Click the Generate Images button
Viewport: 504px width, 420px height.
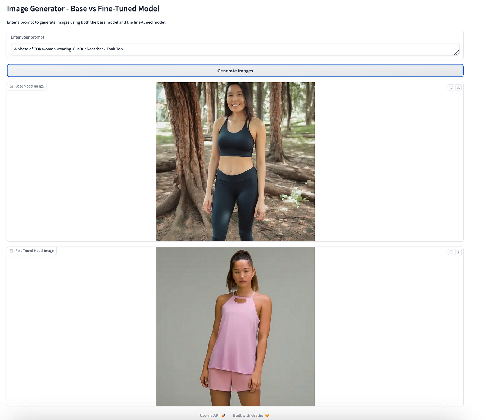235,71
